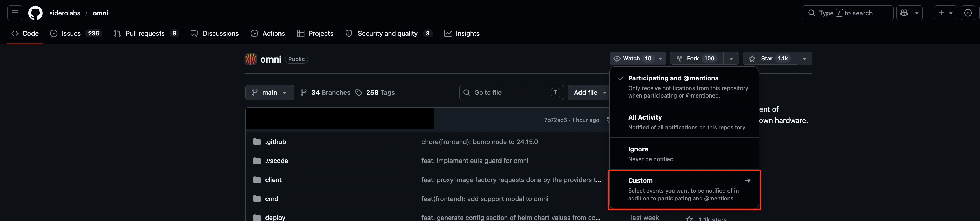Open the .github folder
The width and height of the screenshot is (980, 221).
pyautogui.click(x=276, y=142)
